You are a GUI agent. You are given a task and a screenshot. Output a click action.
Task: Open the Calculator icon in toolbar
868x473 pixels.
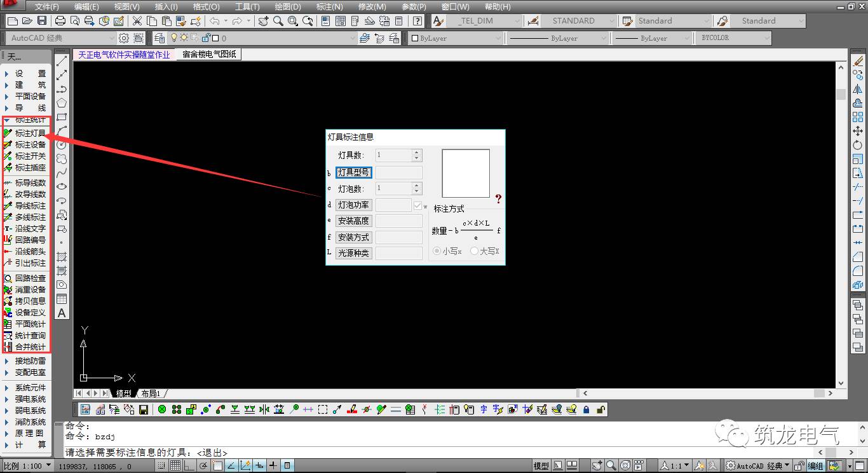[398, 21]
